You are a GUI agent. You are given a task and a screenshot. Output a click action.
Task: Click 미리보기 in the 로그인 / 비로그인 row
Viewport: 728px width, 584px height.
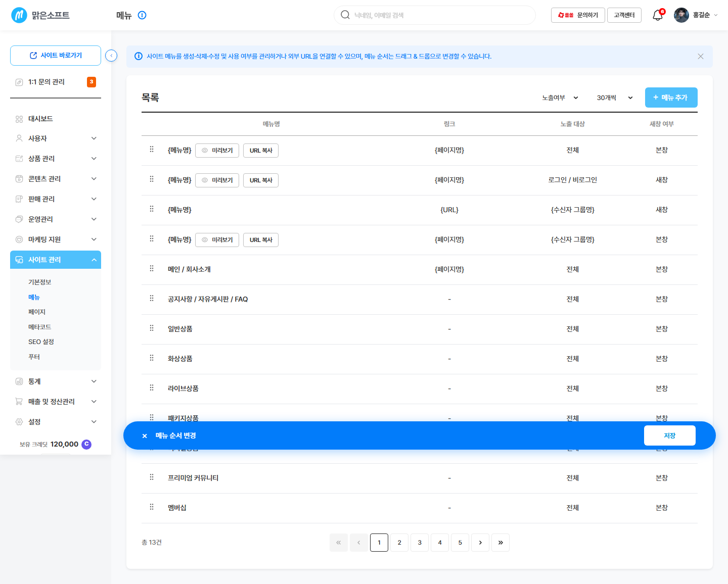pos(217,180)
